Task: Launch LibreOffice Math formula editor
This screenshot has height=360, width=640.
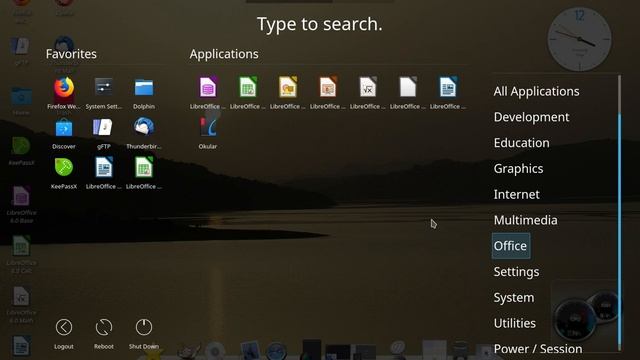Action: tap(368, 93)
